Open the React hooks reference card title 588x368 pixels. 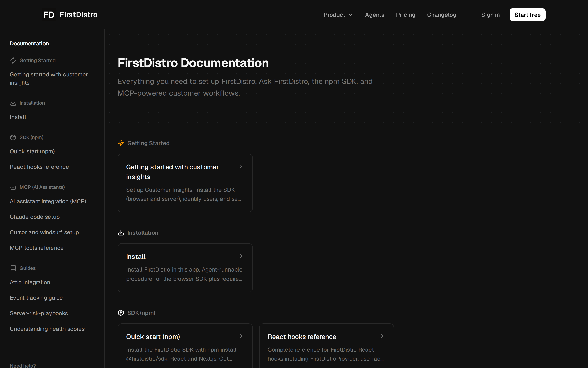[302, 337]
